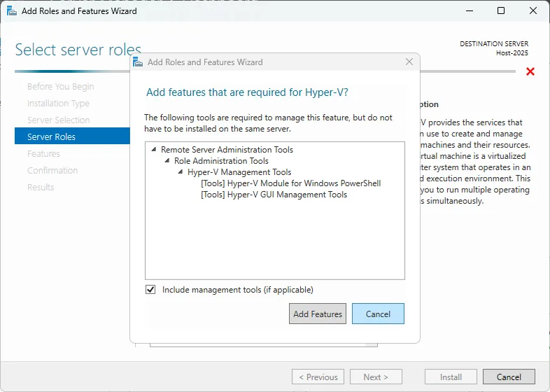
Task: Go to Results step
Action: click(x=41, y=187)
